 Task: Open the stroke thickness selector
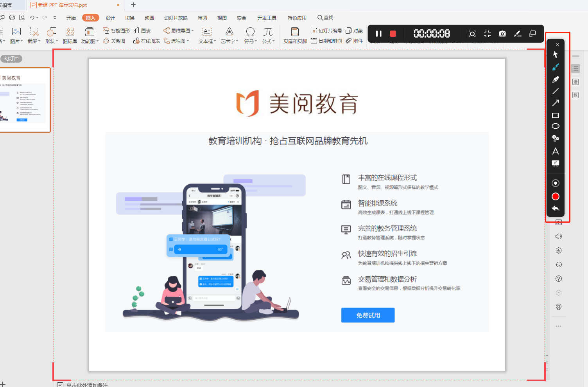(556, 183)
